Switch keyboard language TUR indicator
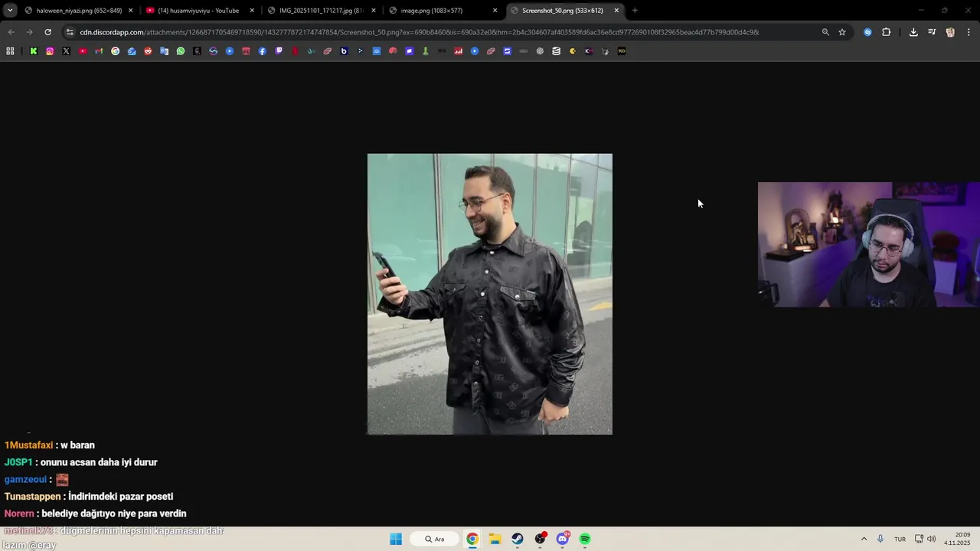 click(900, 539)
